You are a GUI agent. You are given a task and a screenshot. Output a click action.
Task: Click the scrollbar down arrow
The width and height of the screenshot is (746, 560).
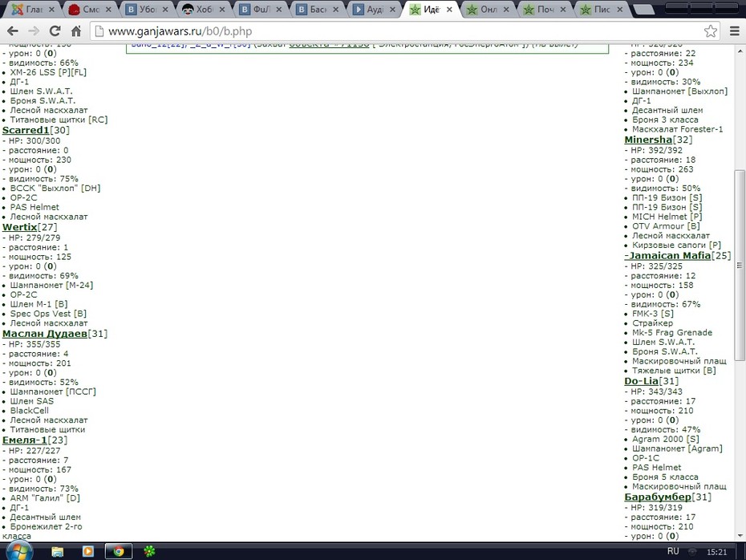pos(740,536)
